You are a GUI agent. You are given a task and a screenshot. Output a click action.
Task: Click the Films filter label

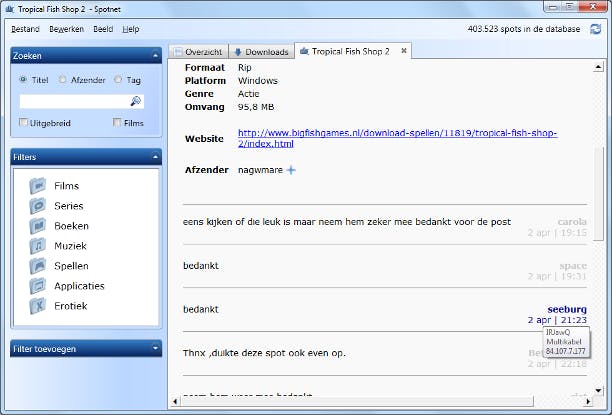pos(66,186)
